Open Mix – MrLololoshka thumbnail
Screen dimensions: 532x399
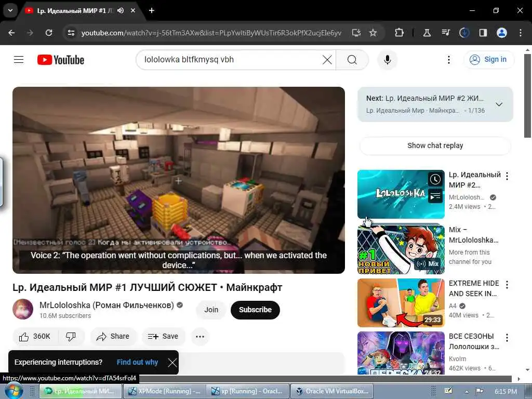tap(401, 249)
